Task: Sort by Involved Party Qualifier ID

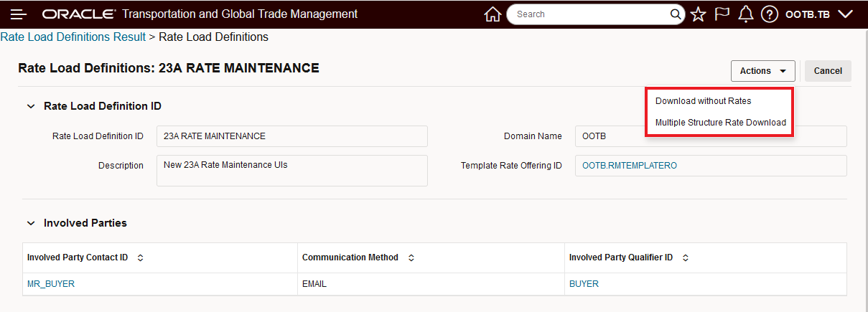Action: point(685,257)
